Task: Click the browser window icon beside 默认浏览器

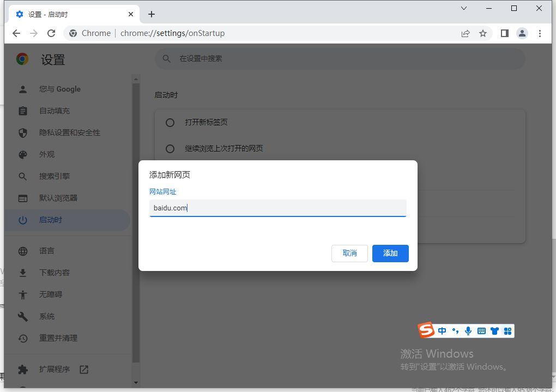Action: point(23,198)
